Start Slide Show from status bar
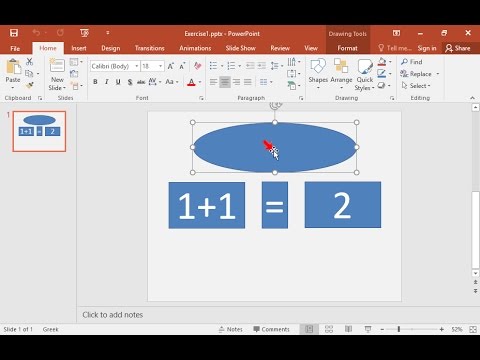Screen dimensions: 480x360 (x=368, y=329)
